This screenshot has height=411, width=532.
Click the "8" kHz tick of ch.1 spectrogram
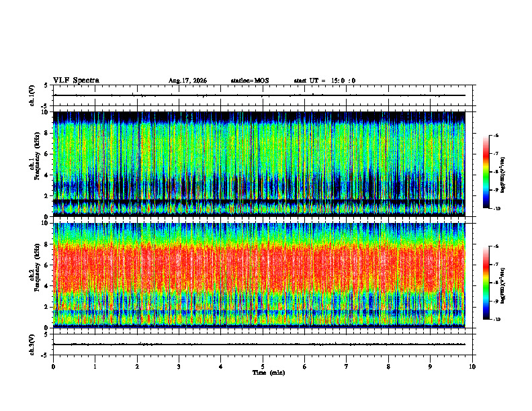[x=46, y=133]
